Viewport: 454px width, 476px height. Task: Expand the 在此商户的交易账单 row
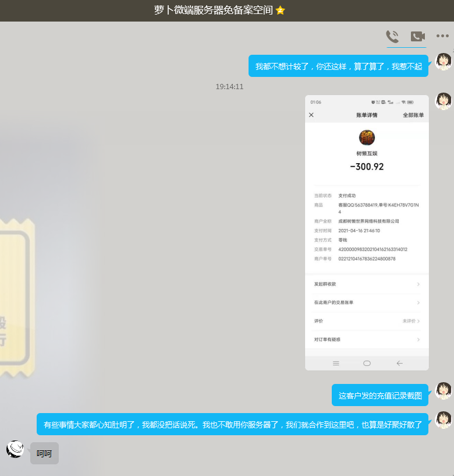click(x=367, y=302)
